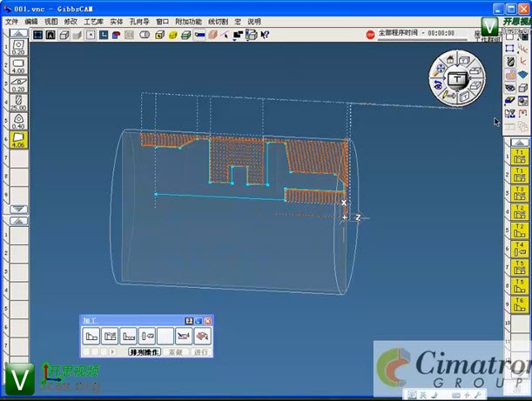The image size is (532, 401).
Task: Choose the threading process in 加工 dialog
Action: tap(128, 336)
